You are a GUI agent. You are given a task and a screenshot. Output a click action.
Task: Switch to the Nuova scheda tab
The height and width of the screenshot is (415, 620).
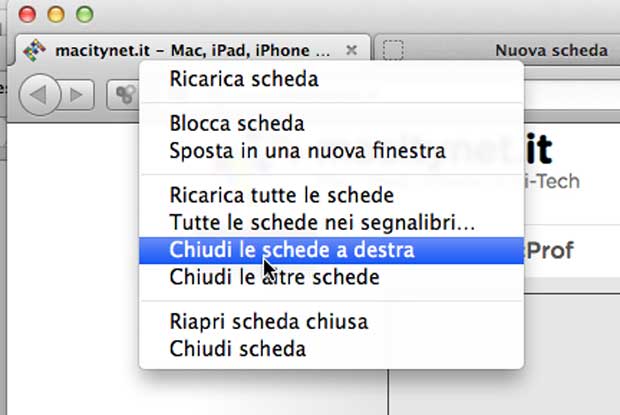click(x=550, y=50)
